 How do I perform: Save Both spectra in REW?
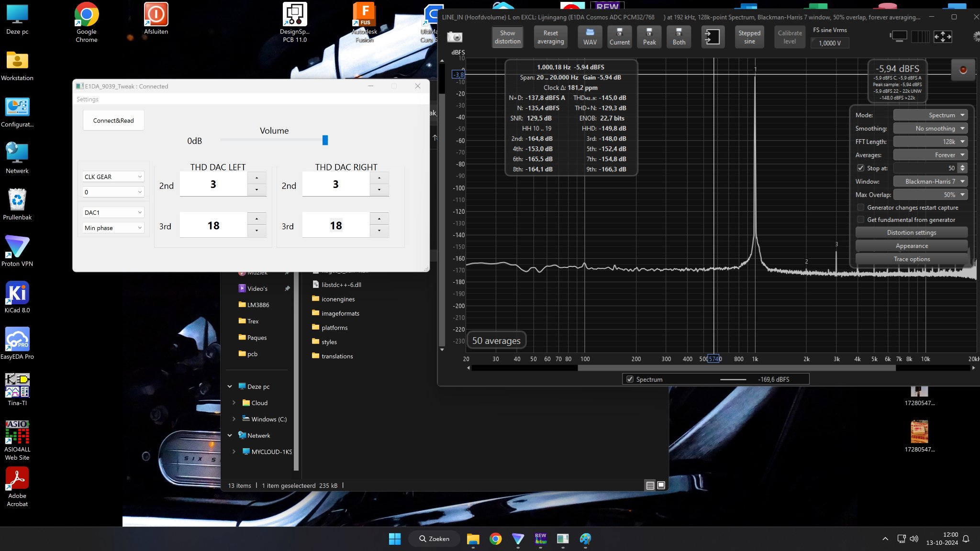click(679, 37)
